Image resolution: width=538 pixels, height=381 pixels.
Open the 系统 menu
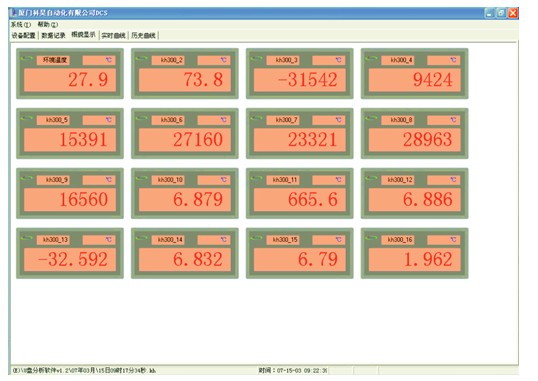click(21, 25)
